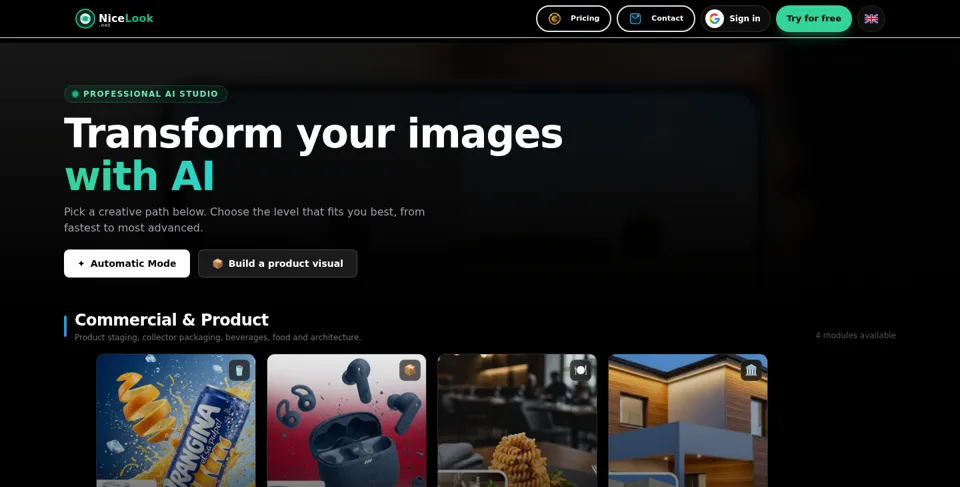Image resolution: width=960 pixels, height=487 pixels.
Task: Click the Commercial & Product heading
Action: (171, 320)
